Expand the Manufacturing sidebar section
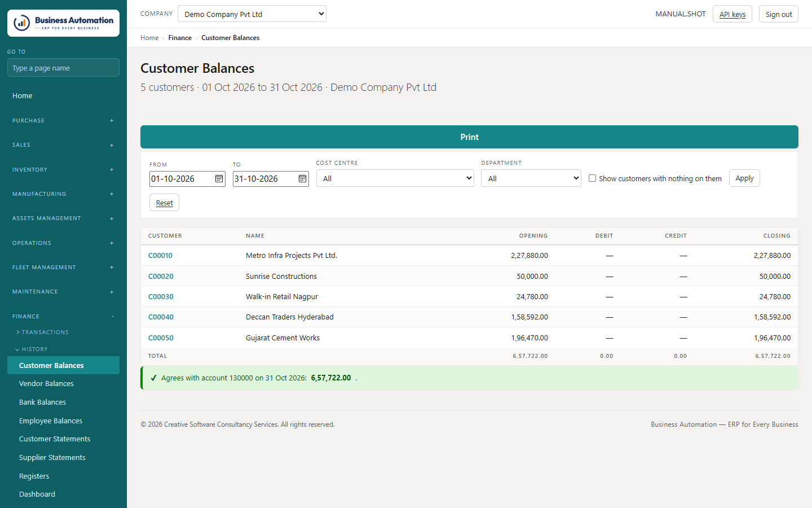 coord(63,194)
